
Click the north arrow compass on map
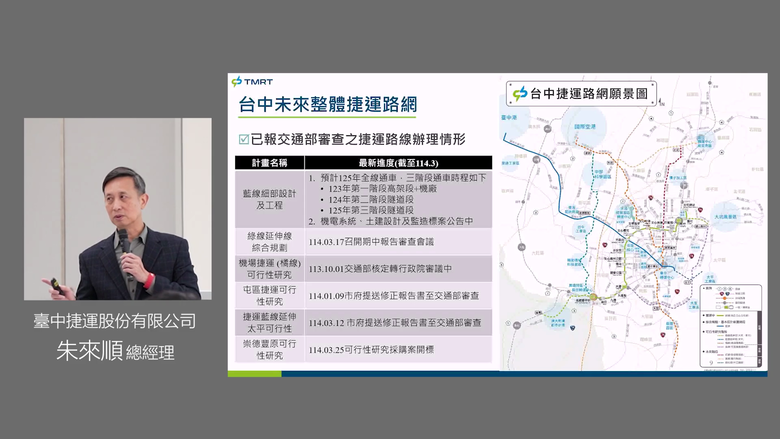[661, 102]
